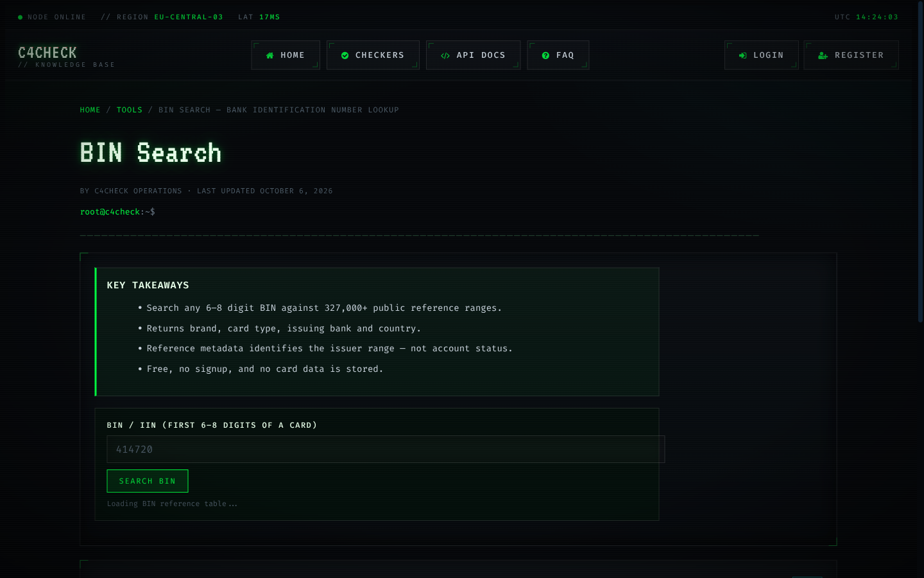Click 'Returns brand, card type' bullet
The width and height of the screenshot is (924, 578).
point(284,329)
